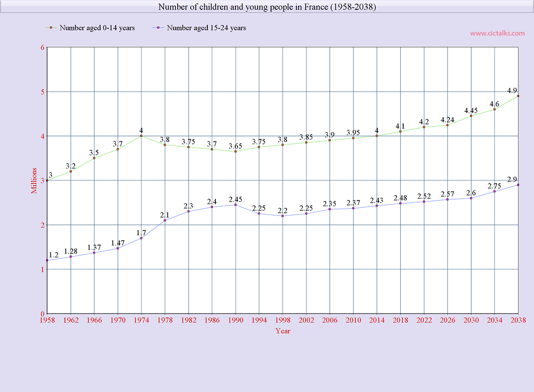
Task: Select the orange legend square for aged 0-14
Action: pos(50,28)
